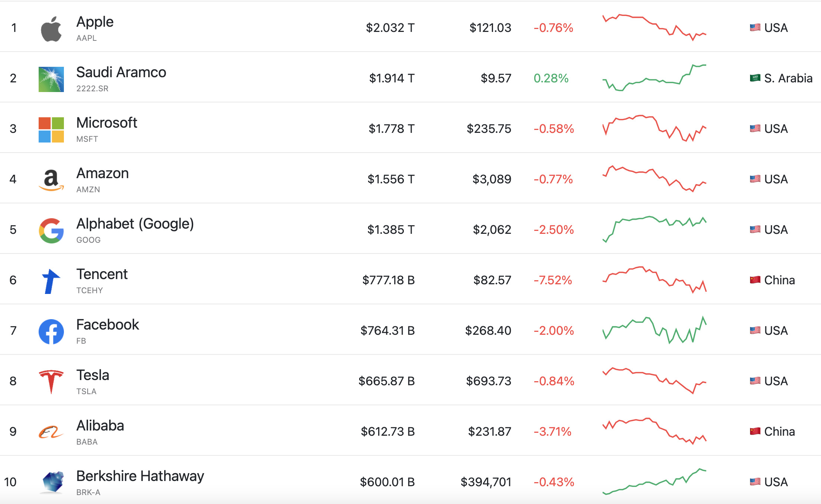Image resolution: width=821 pixels, height=504 pixels.
Task: Select Tesla's market cap $665.87 B
Action: [386, 381]
